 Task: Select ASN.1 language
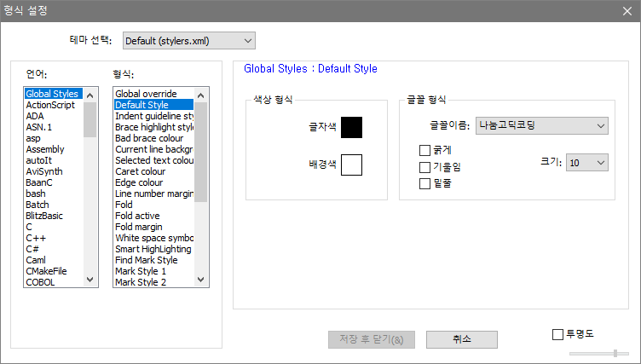coord(54,127)
